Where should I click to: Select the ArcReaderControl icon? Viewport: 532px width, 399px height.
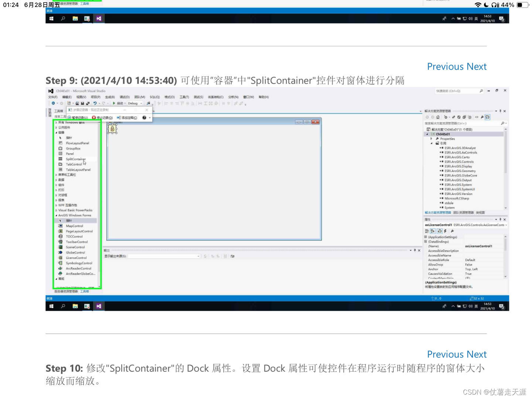click(60, 268)
